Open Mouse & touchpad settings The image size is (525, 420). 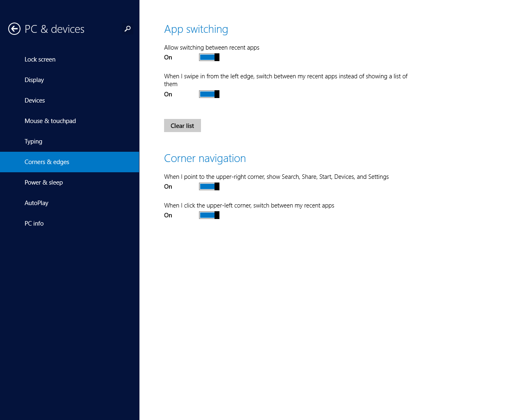point(50,121)
